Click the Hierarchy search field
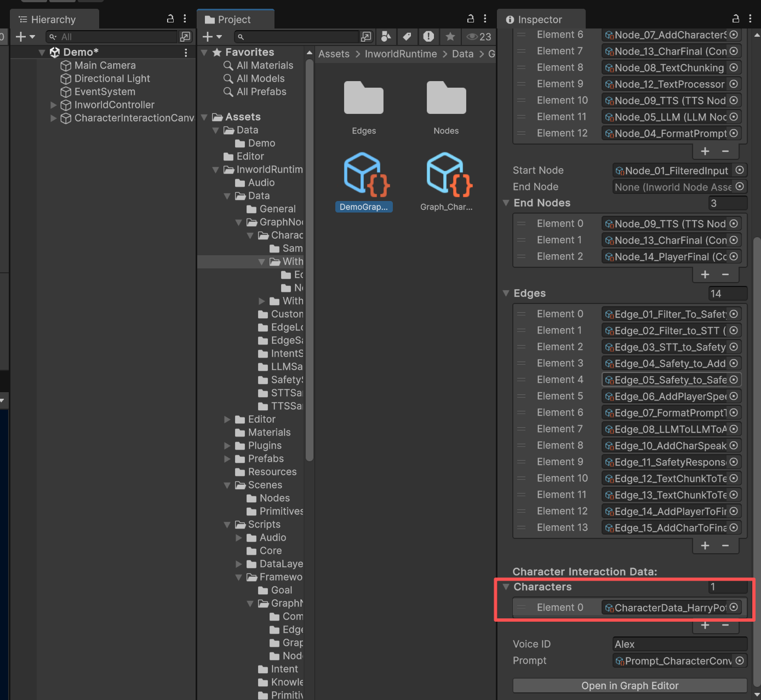Image resolution: width=761 pixels, height=700 pixels. [112, 37]
